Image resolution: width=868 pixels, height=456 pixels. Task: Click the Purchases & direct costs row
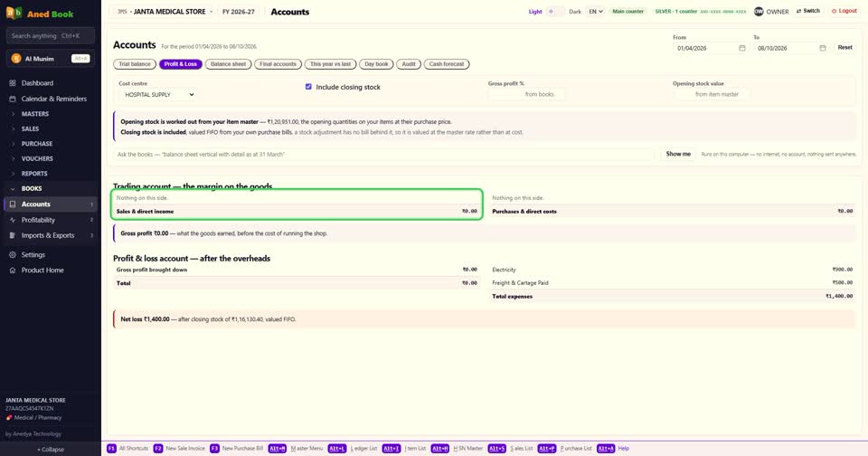click(673, 211)
